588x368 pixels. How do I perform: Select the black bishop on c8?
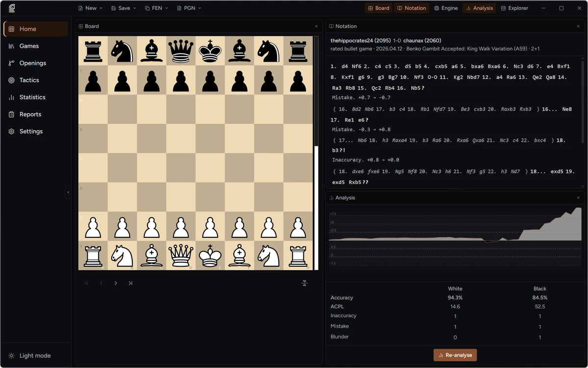pyautogui.click(x=151, y=50)
